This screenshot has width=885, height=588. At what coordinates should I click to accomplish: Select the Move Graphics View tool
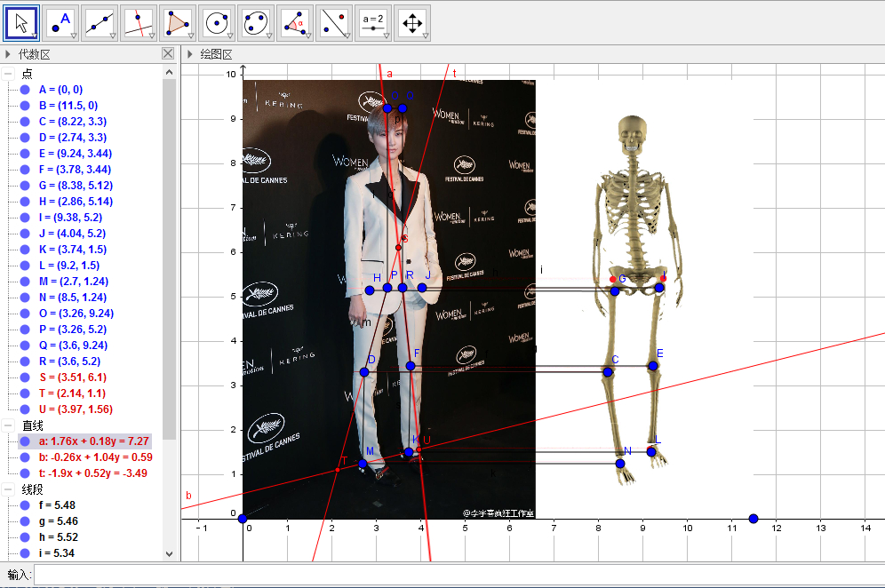coord(412,23)
